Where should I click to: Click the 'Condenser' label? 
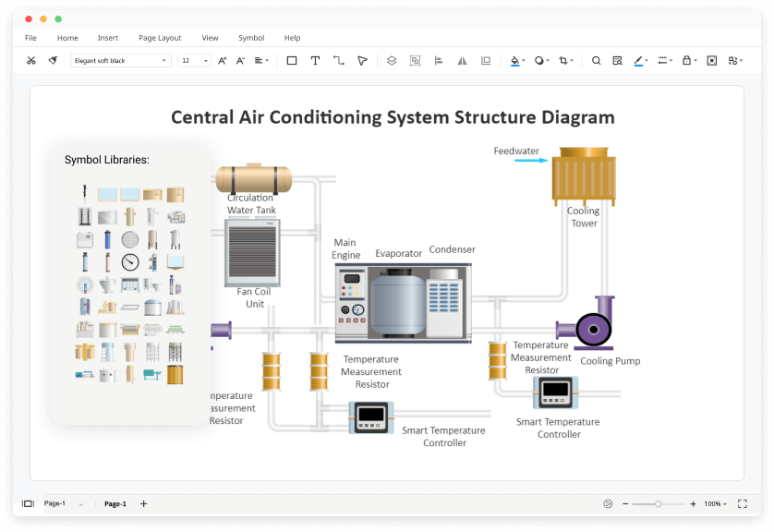pos(453,249)
